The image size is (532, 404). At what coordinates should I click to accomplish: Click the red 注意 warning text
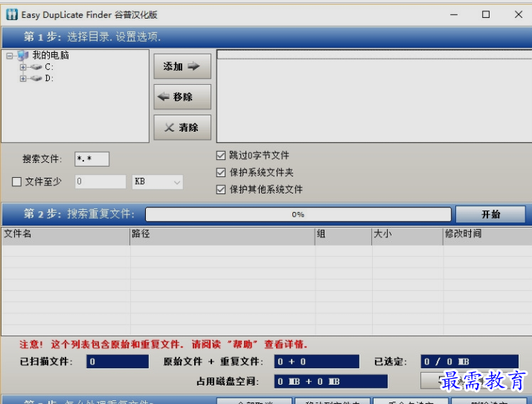point(163,344)
